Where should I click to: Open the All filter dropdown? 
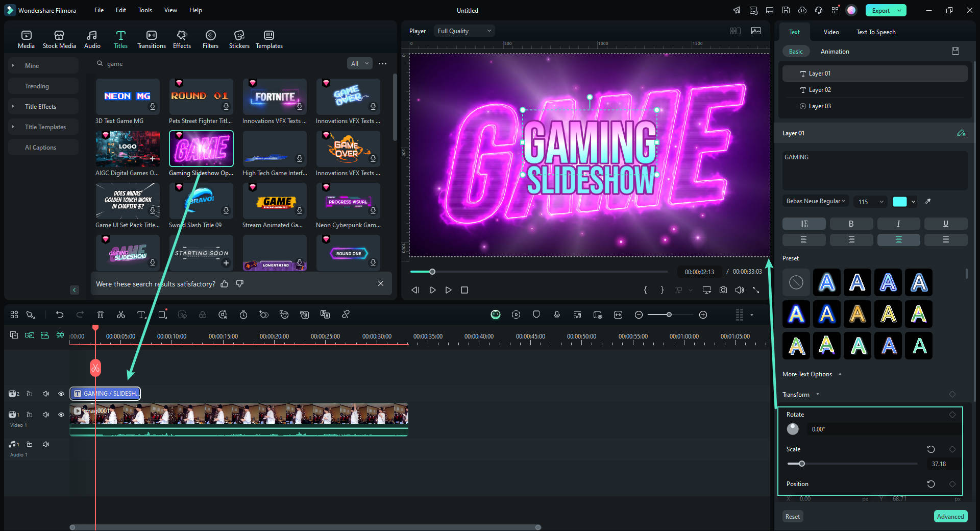click(359, 63)
